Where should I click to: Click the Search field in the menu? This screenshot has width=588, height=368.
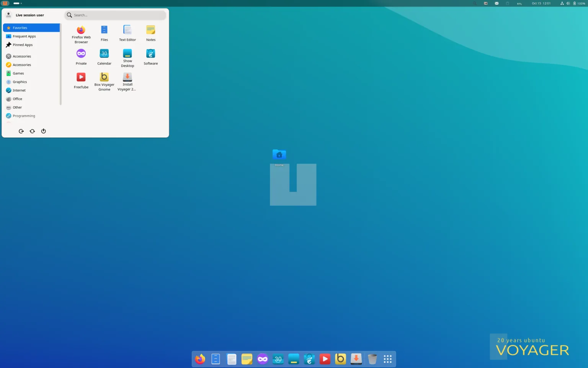tap(117, 15)
